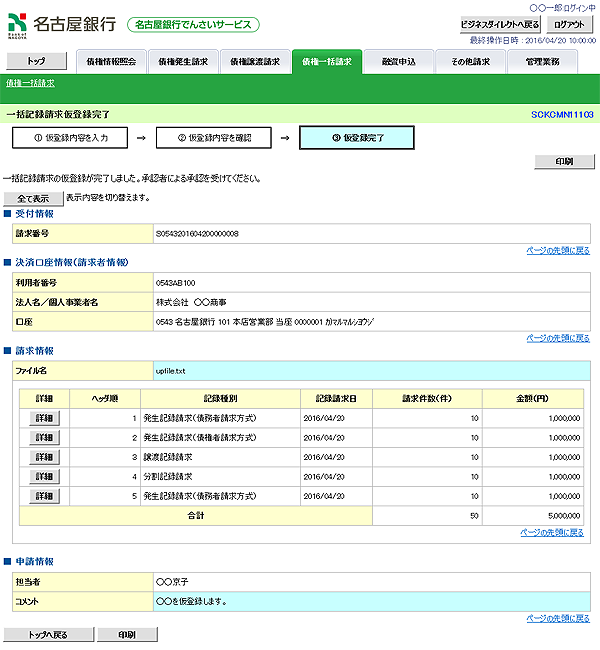
Task: Select the 請求番号 value S0543201604200000008
Action: click(x=197, y=234)
